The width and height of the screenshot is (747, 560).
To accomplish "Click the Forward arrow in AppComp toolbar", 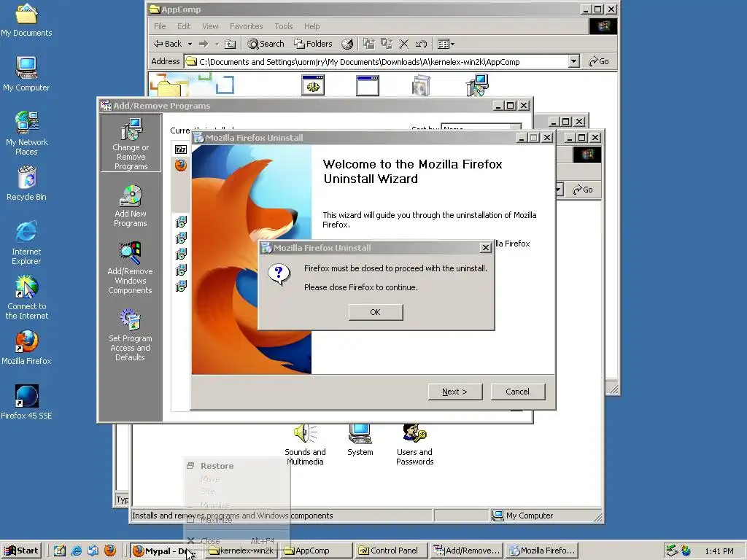I will 204,44.
